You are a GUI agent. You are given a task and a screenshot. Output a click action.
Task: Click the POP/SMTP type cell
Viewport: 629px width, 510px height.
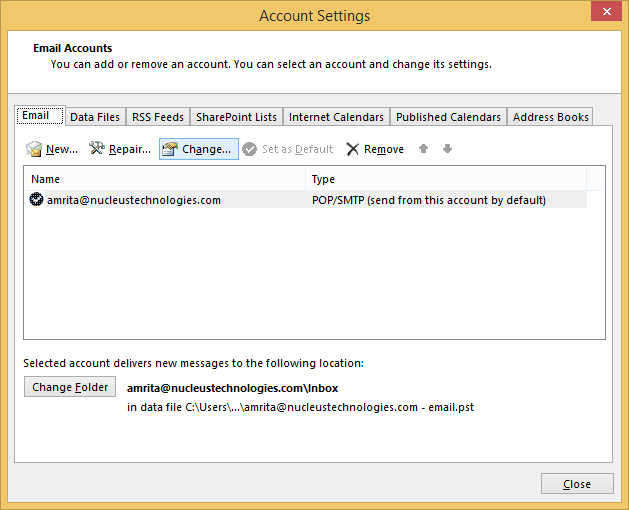pyautogui.click(x=428, y=200)
